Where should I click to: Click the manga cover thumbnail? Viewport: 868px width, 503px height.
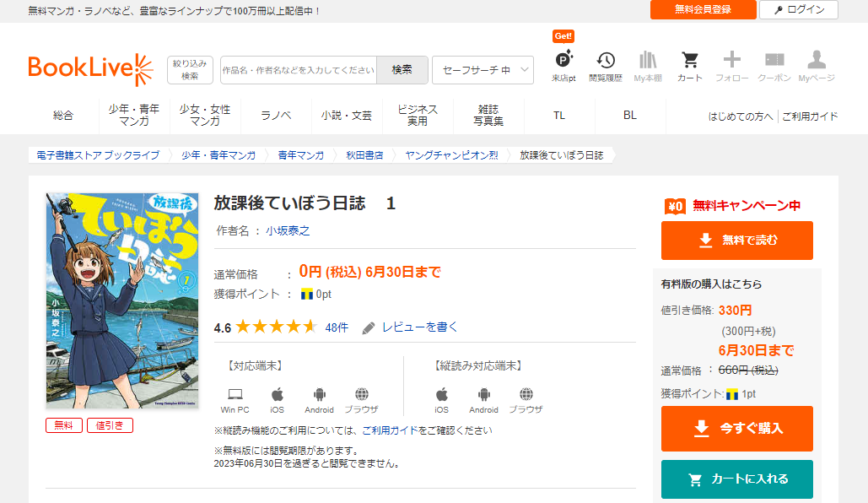click(x=122, y=300)
